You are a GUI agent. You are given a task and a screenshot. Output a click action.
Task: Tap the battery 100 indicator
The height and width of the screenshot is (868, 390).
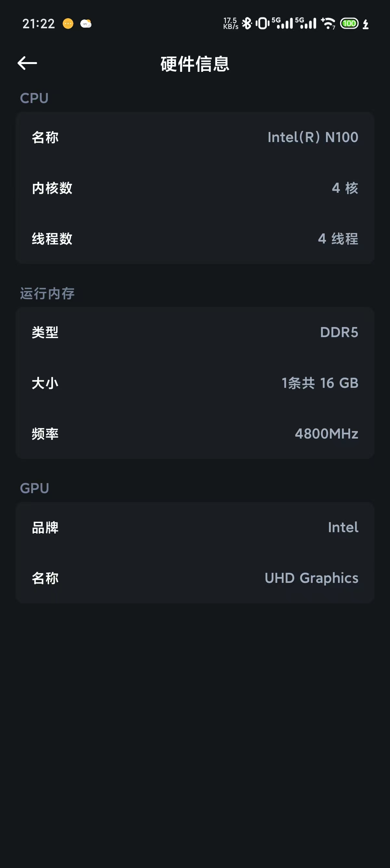(349, 24)
